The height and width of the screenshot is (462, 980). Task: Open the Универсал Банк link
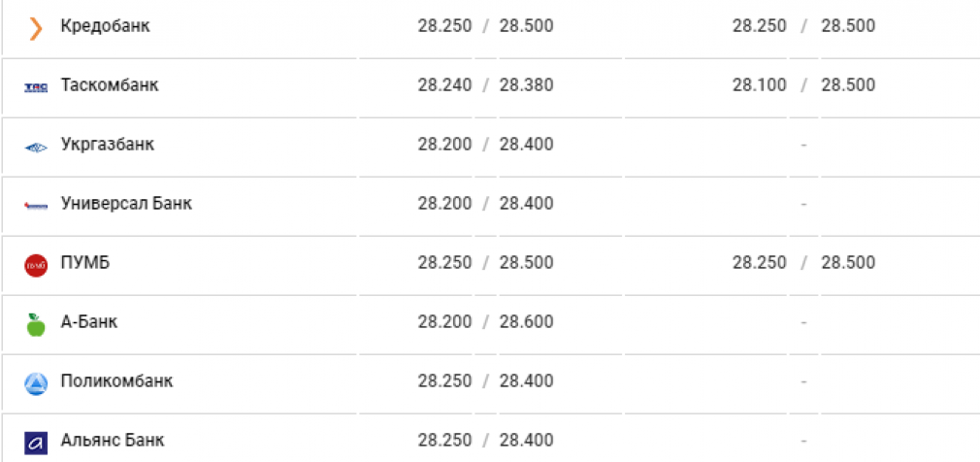(x=126, y=203)
